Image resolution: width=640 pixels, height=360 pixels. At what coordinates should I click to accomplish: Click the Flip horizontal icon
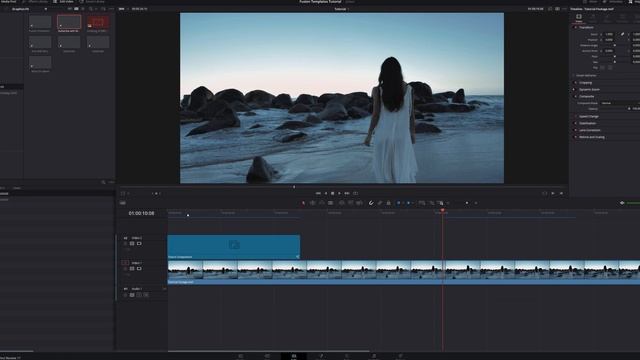tap(602, 68)
